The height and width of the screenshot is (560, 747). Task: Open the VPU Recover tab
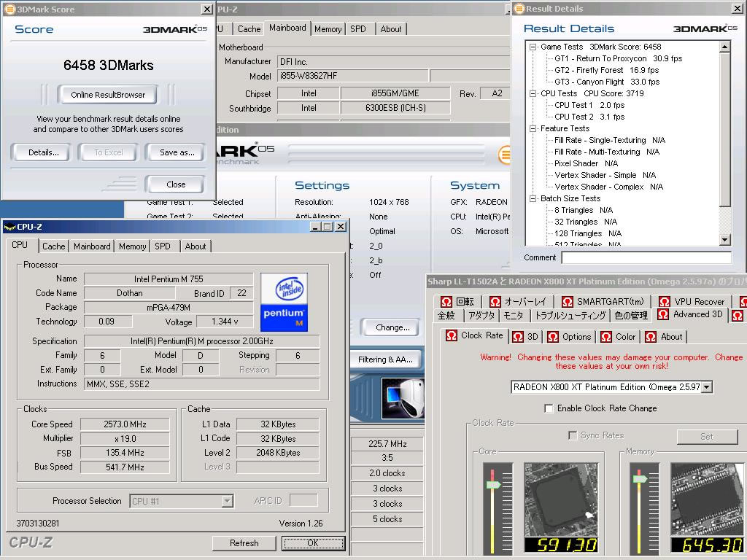click(692, 301)
